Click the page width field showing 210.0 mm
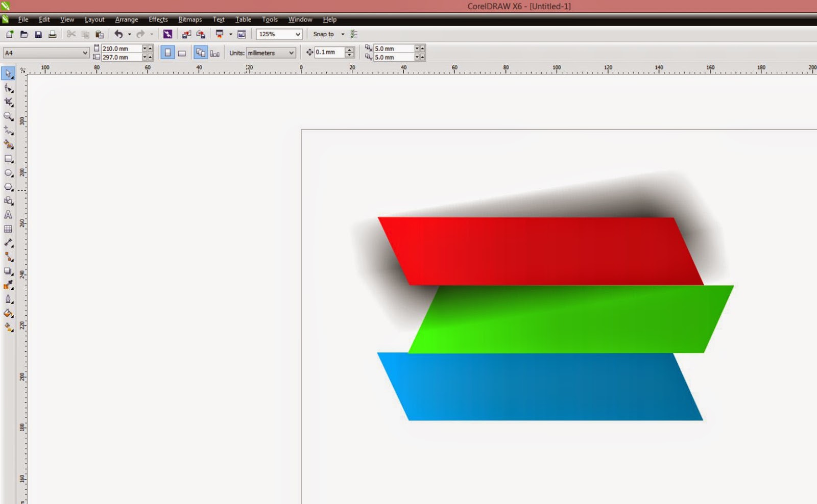The height and width of the screenshot is (504, 817). (122, 48)
